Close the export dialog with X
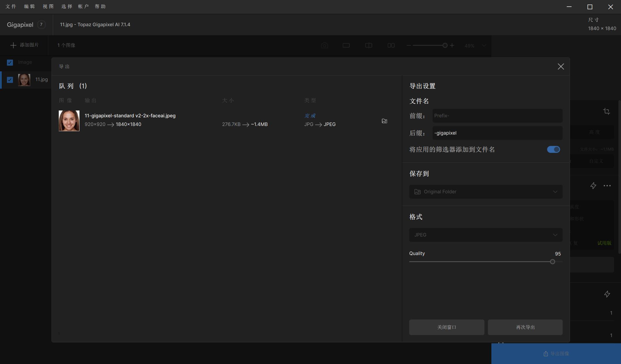This screenshot has width=621, height=364. (561, 66)
